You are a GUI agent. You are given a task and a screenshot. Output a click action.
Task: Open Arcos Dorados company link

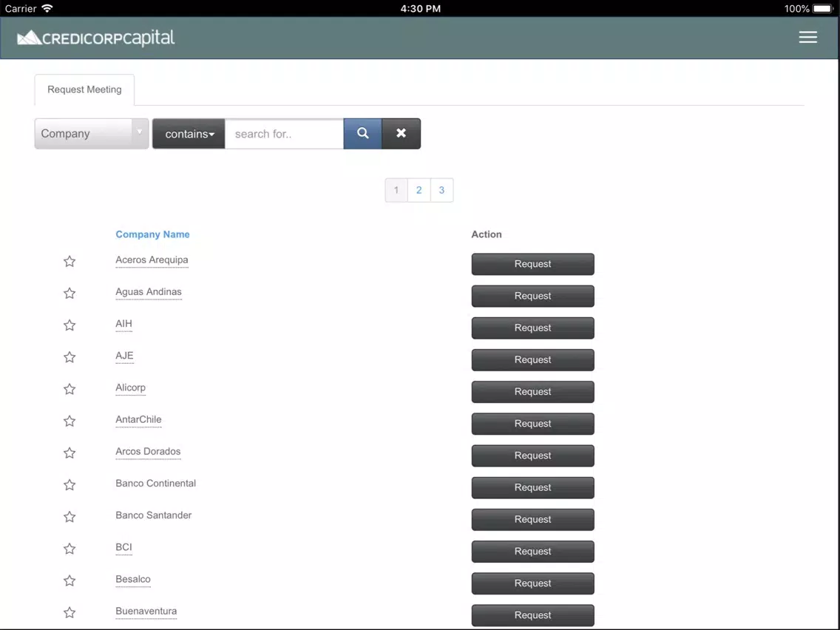coord(148,452)
